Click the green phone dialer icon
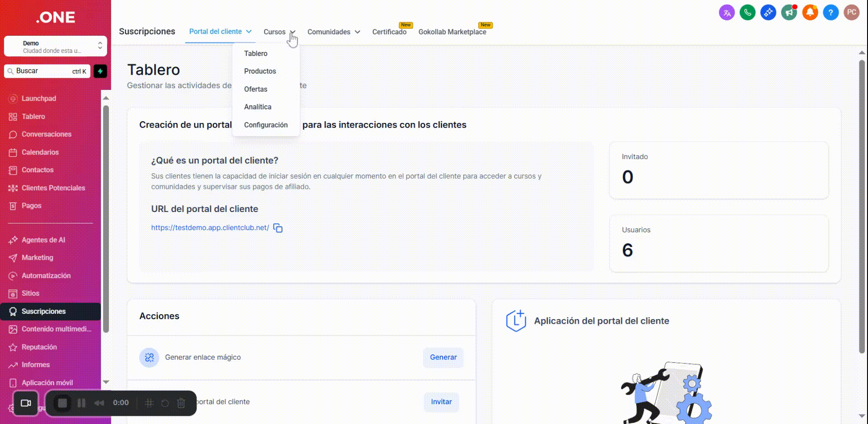Screen dimensions: 868x424 [x=747, y=13]
